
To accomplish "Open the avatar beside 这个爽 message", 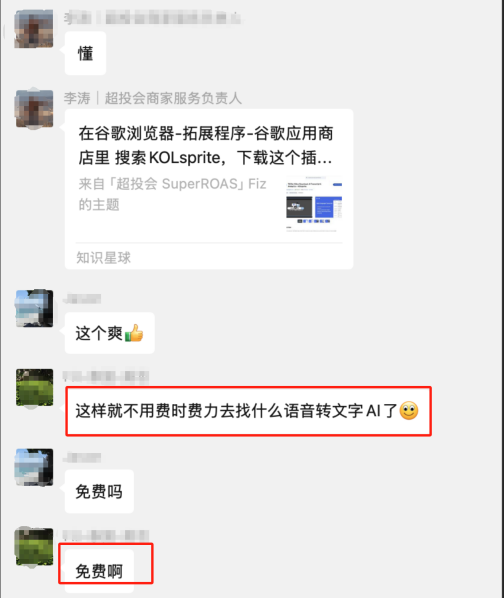I will click(34, 308).
